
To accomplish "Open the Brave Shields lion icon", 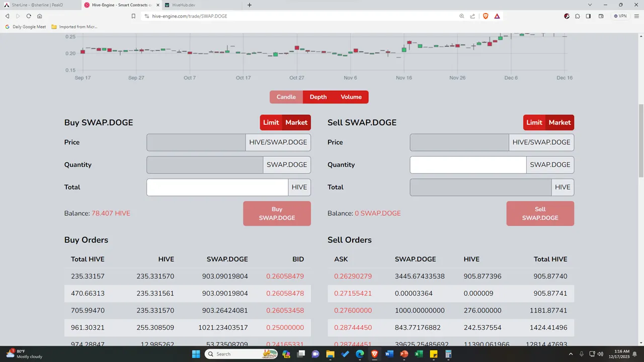I will pos(486,16).
